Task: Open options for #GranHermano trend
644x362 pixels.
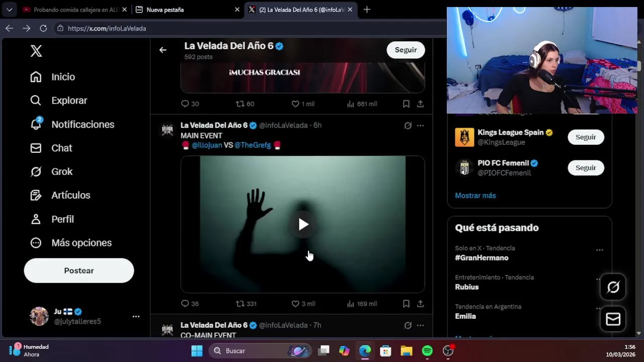Action: pyautogui.click(x=599, y=250)
